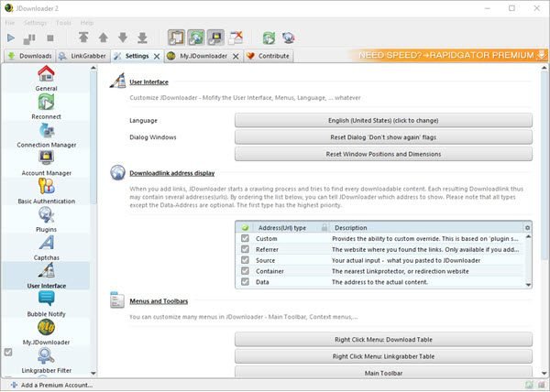Click the Stop Downloads square icon
Screen dimensions: 550x392
click(49, 38)
